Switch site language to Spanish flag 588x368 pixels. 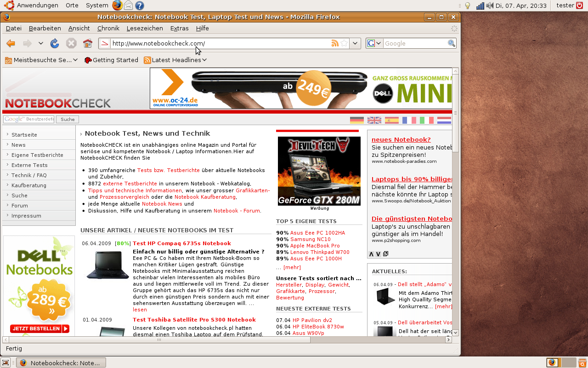tap(392, 120)
